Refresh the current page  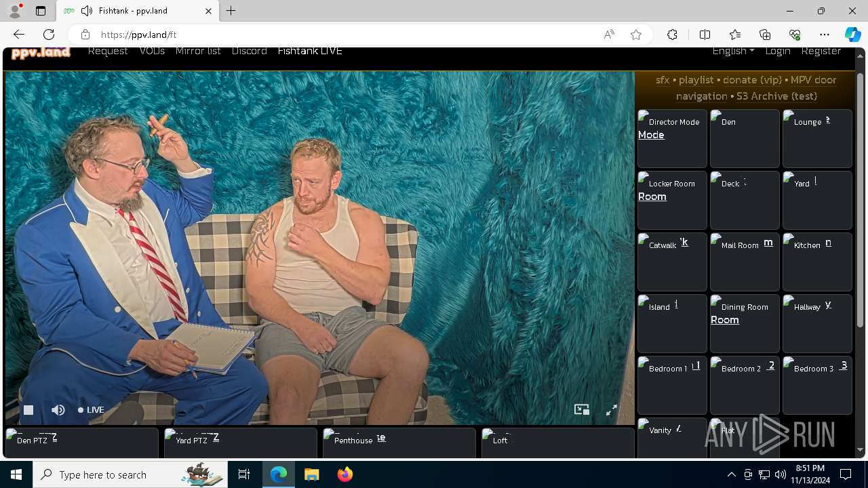pyautogui.click(x=49, y=35)
